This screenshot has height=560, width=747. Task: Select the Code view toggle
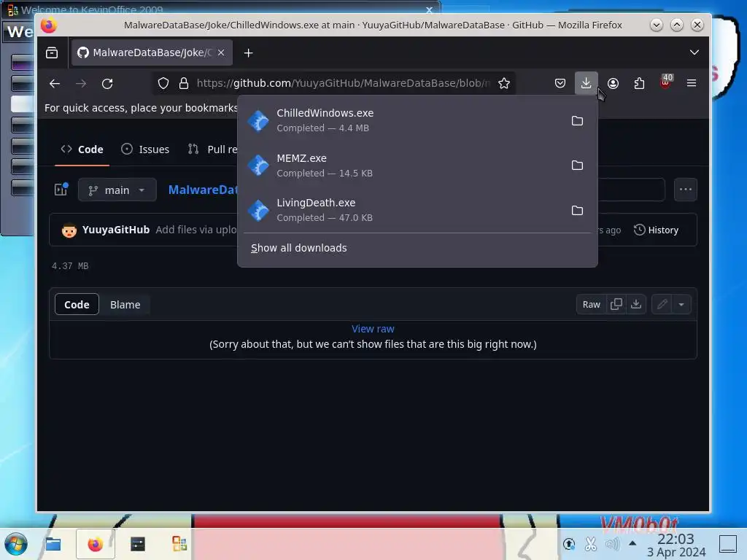click(x=77, y=304)
